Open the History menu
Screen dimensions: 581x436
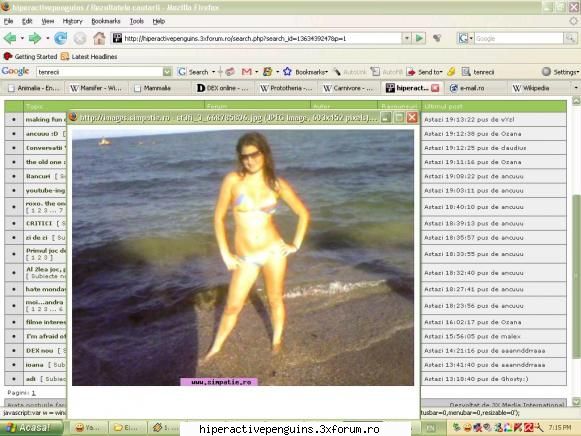(72, 21)
